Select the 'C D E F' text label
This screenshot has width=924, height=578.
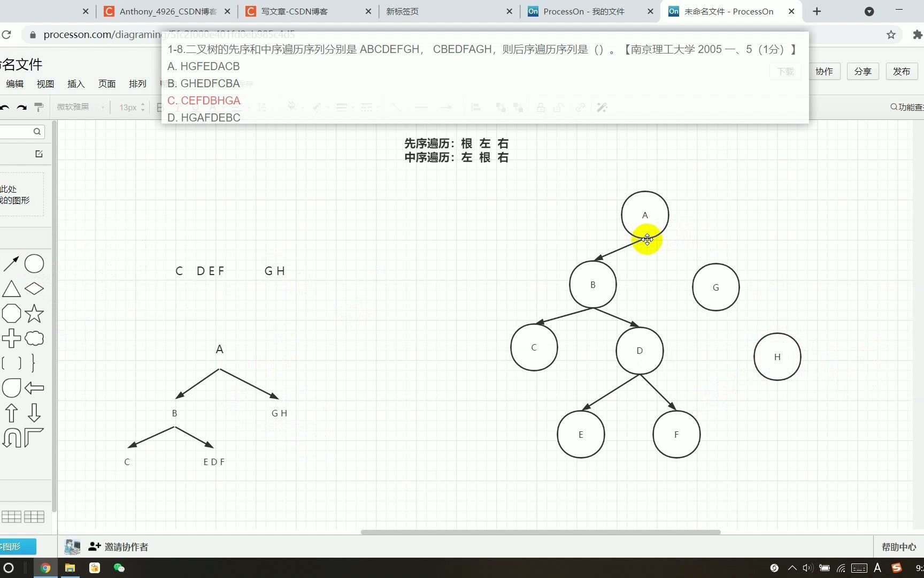(200, 271)
